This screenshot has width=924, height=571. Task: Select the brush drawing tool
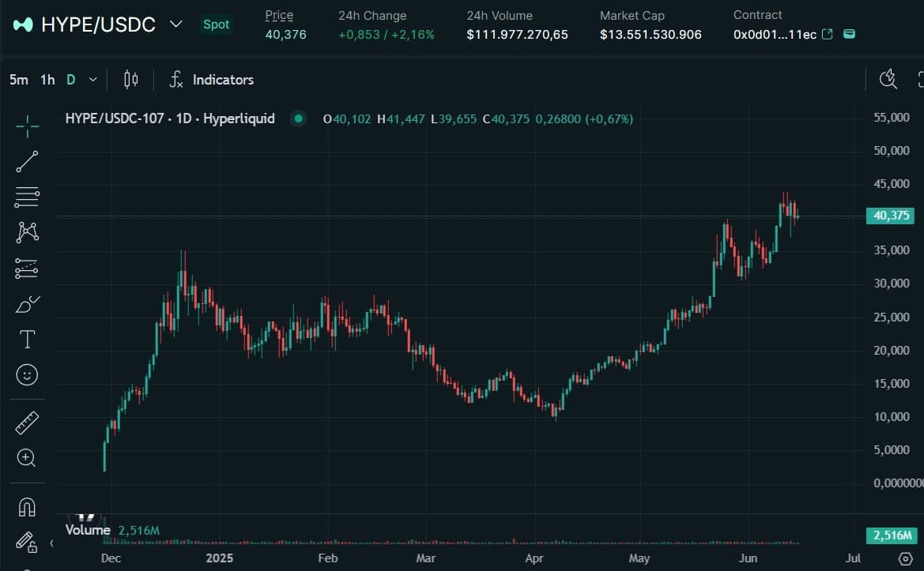(x=27, y=304)
